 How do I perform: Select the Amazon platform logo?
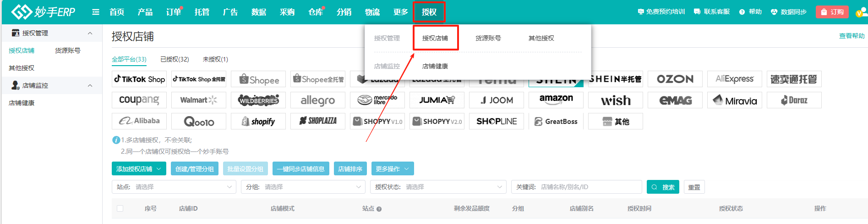(x=556, y=100)
